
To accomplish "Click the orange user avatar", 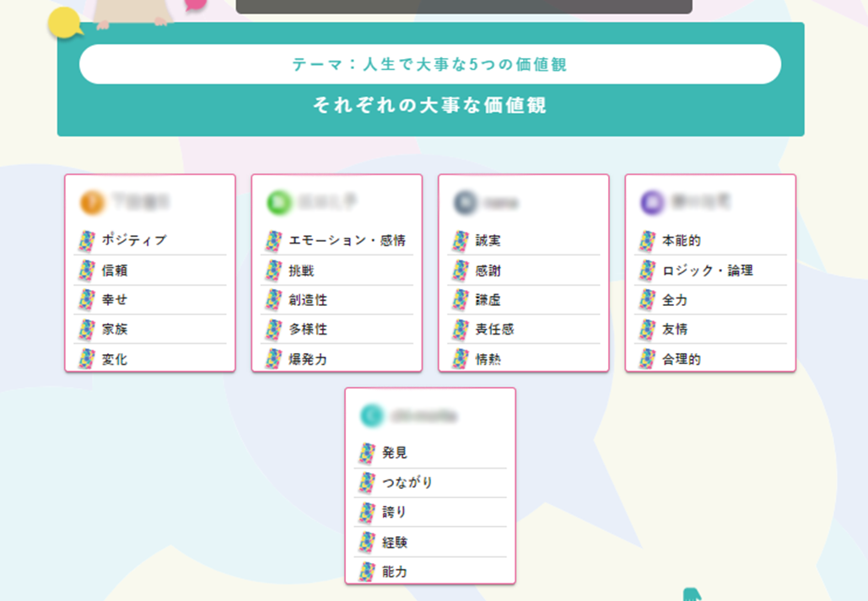I will click(92, 202).
